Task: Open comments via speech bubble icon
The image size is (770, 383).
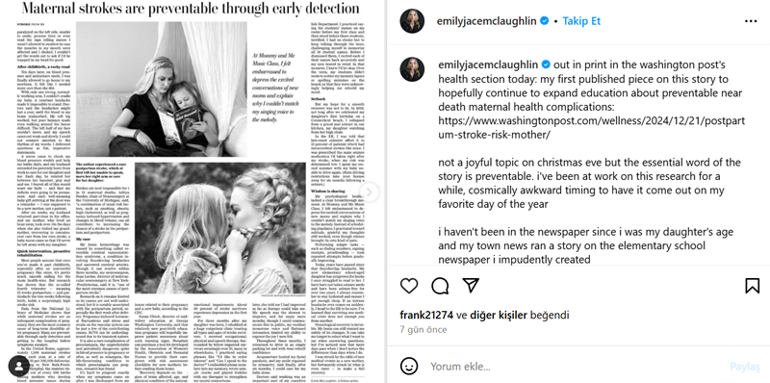Action: [440, 285]
